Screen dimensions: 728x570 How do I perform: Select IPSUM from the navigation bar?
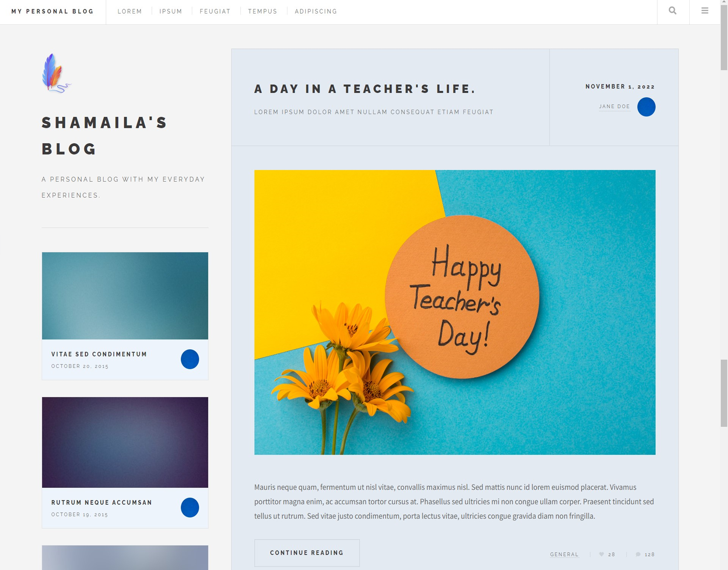[x=171, y=11]
